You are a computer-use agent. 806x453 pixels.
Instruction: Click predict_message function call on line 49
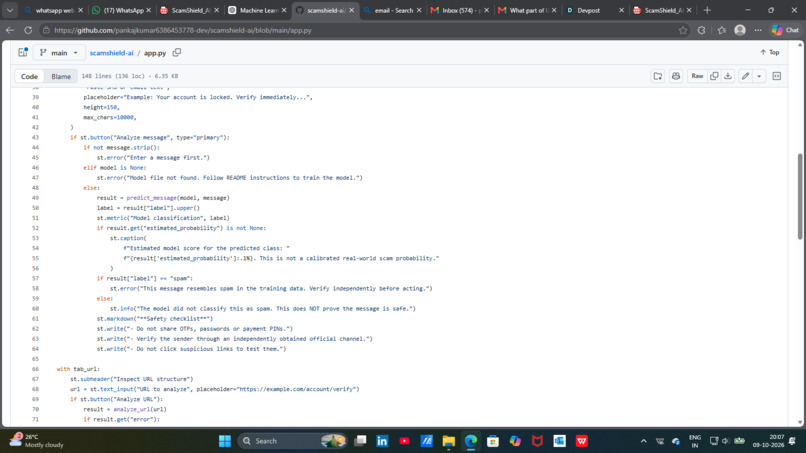coord(151,198)
